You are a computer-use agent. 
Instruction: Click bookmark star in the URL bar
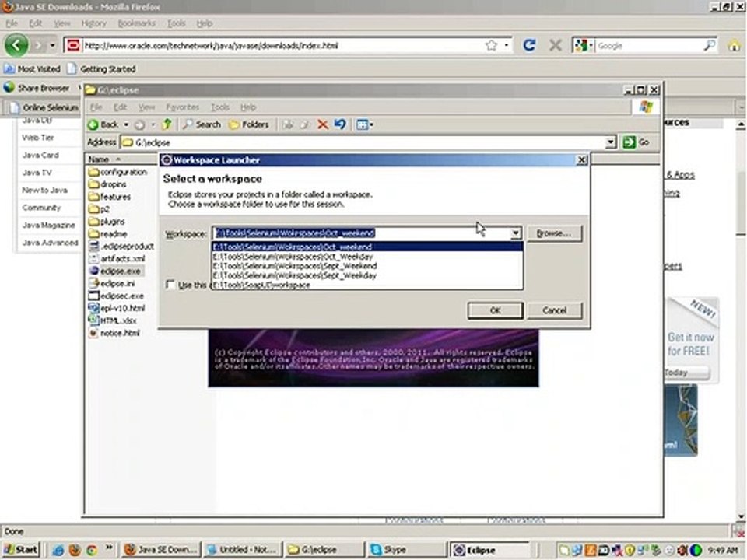coord(491,46)
